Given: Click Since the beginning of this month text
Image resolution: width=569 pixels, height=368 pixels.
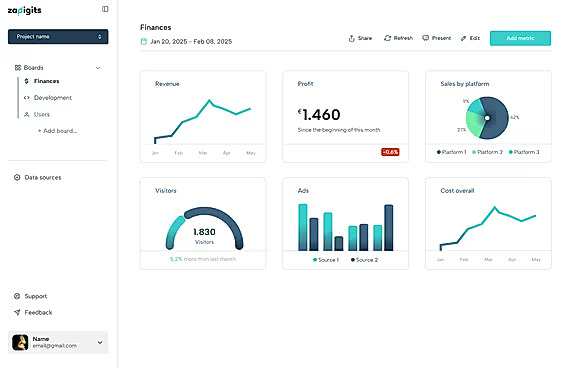Looking at the screenshot, I should pyautogui.click(x=339, y=130).
